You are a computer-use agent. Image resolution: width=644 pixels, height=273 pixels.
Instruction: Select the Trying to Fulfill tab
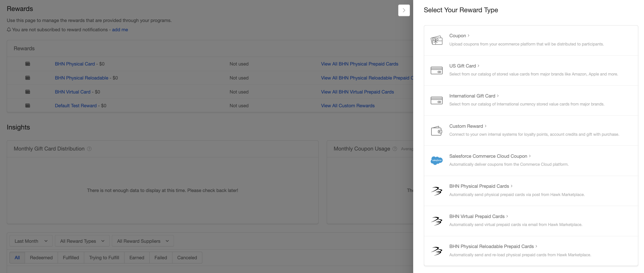tap(104, 257)
